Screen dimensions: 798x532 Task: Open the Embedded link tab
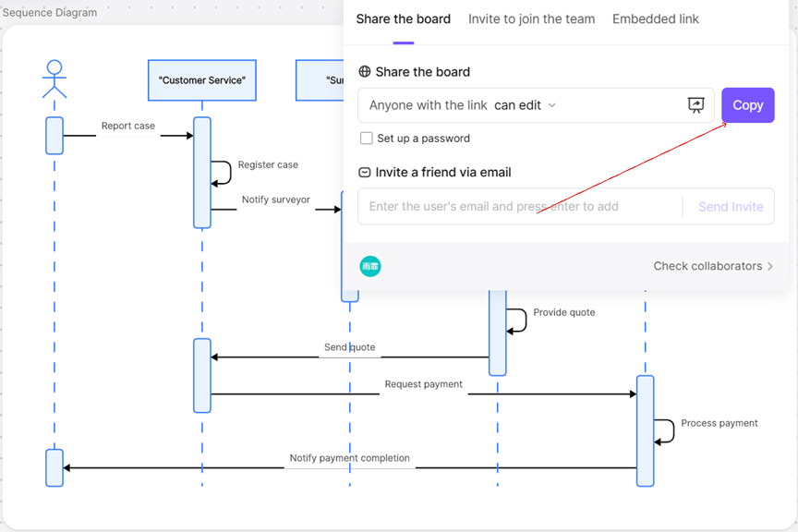coord(655,19)
